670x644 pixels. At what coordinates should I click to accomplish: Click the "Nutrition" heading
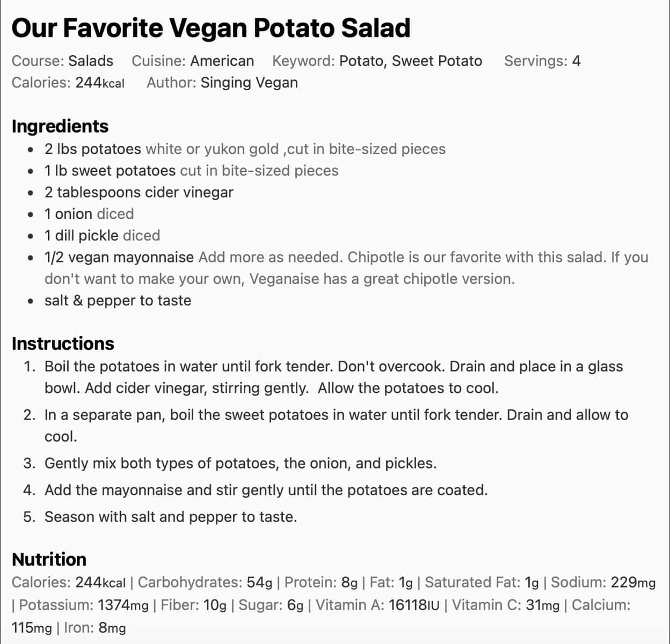coord(49,559)
